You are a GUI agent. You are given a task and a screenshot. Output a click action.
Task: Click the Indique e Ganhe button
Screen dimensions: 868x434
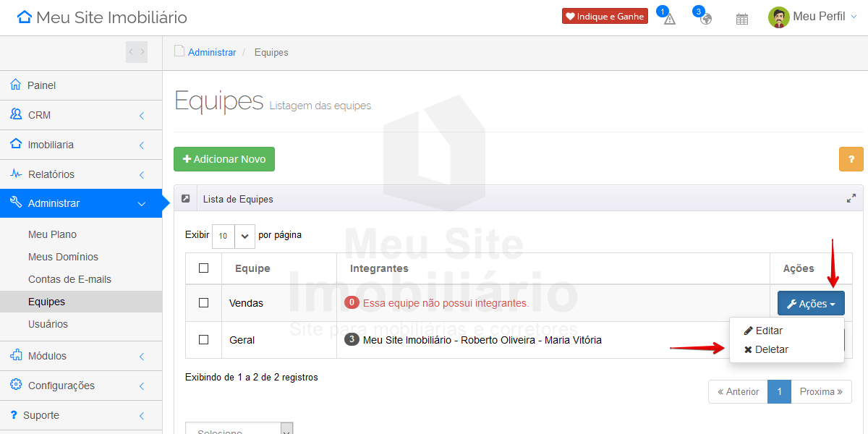coord(605,17)
